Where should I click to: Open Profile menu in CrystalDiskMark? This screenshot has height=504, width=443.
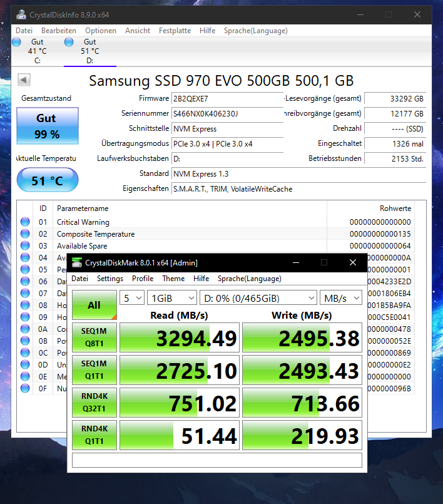[143, 279]
